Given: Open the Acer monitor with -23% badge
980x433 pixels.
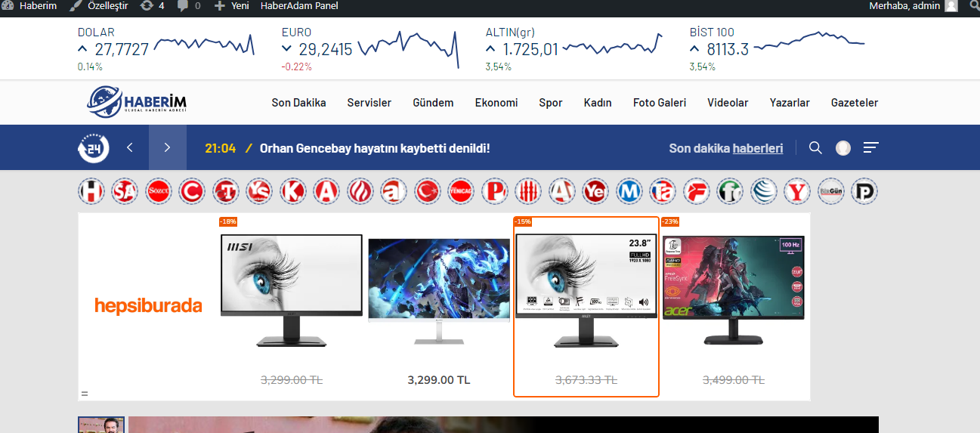Looking at the screenshot, I should pos(733,305).
